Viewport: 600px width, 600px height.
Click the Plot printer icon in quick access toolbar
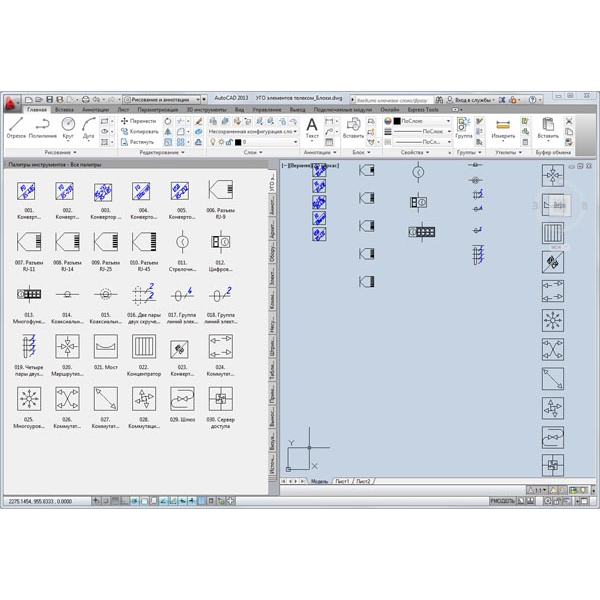[x=86, y=99]
